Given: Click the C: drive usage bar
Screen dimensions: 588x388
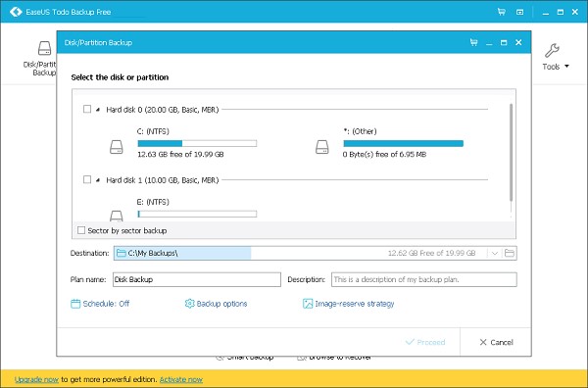Looking at the screenshot, I should tap(197, 143).
